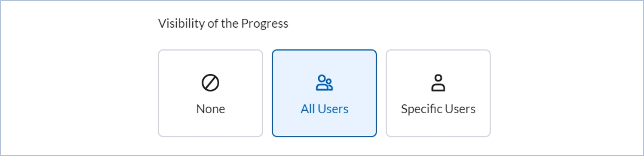Click the currently selected blue-bordered card
Viewport: 644px width, 156px height.
325,93
